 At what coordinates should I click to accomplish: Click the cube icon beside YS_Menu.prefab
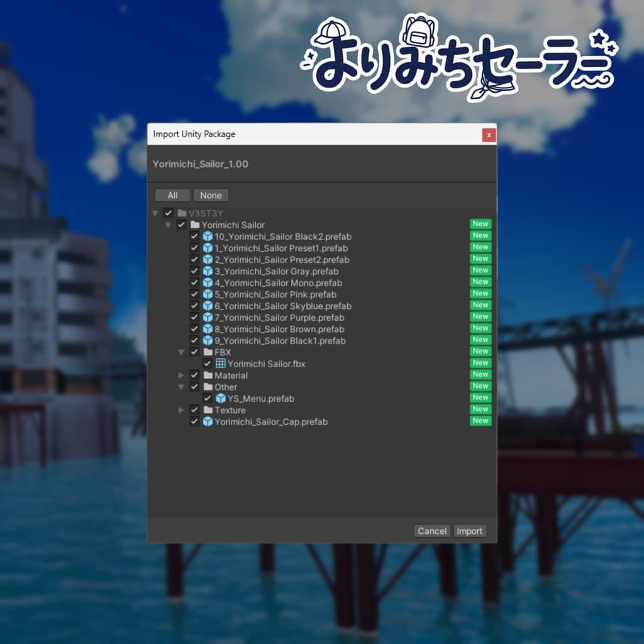pos(221,398)
